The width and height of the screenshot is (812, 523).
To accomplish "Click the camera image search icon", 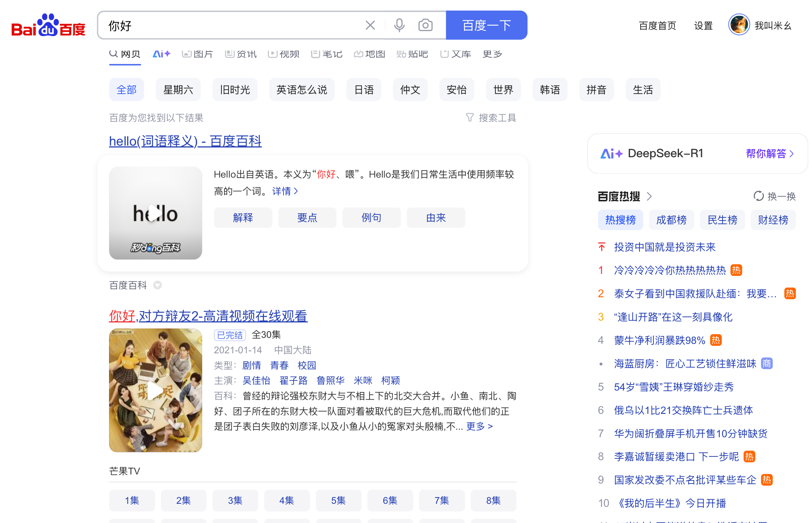I will tap(425, 25).
